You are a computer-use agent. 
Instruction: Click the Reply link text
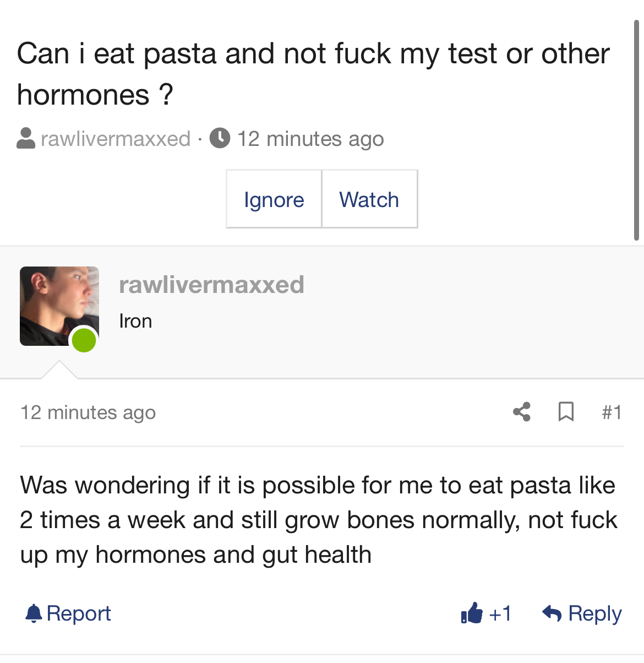[595, 613]
